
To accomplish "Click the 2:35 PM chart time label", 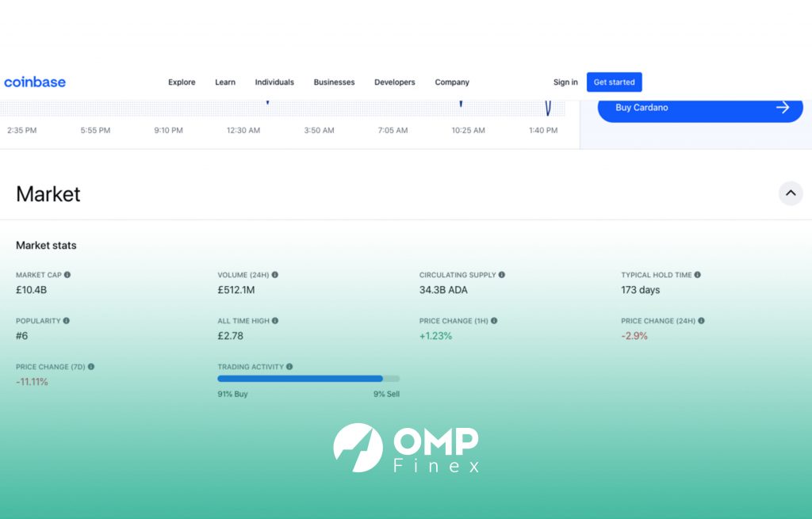I will pos(21,131).
